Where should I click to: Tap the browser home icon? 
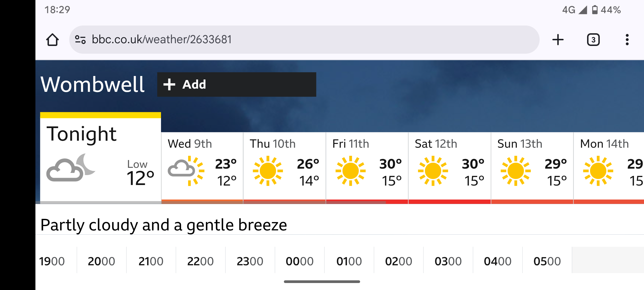tap(52, 40)
